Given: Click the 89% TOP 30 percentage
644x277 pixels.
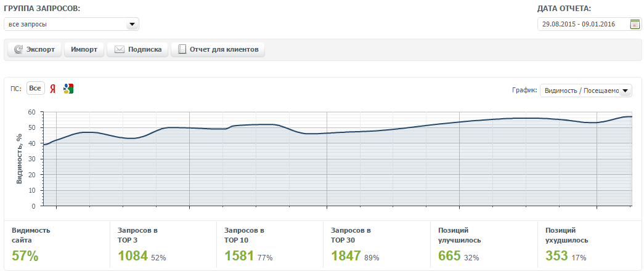Looking at the screenshot, I should [372, 258].
